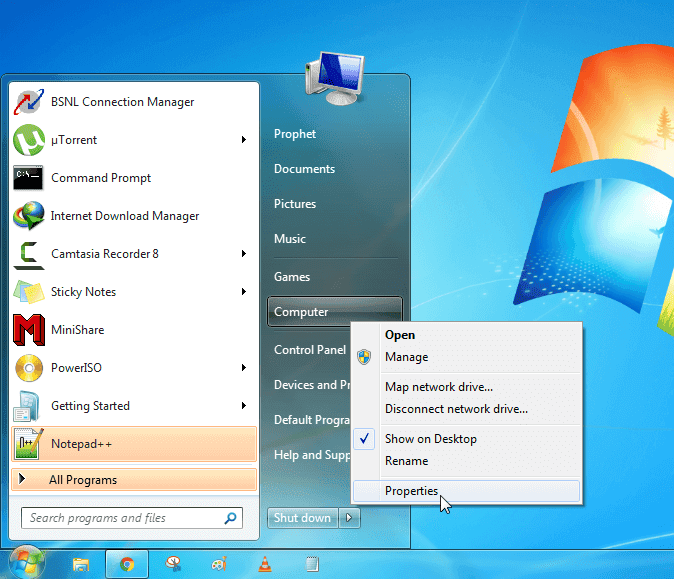The height and width of the screenshot is (579, 674).
Task: Select Open in the context menu
Action: pos(466,335)
